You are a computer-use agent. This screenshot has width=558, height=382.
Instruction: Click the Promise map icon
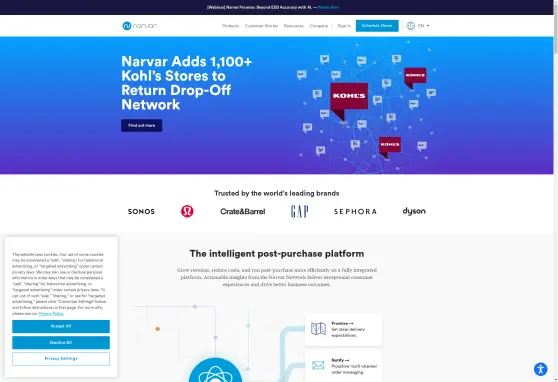coord(318,329)
